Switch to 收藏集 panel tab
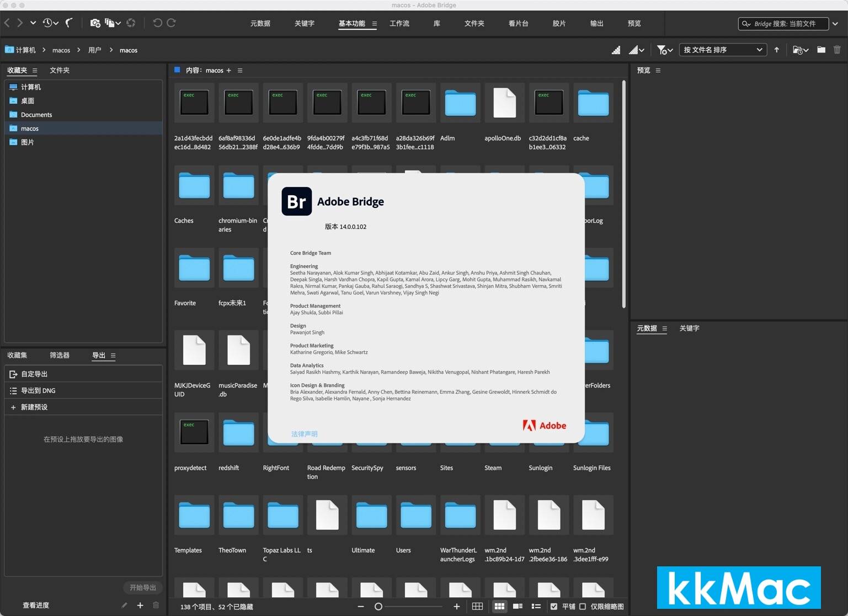Screen dimensions: 848x616 pos(17,356)
